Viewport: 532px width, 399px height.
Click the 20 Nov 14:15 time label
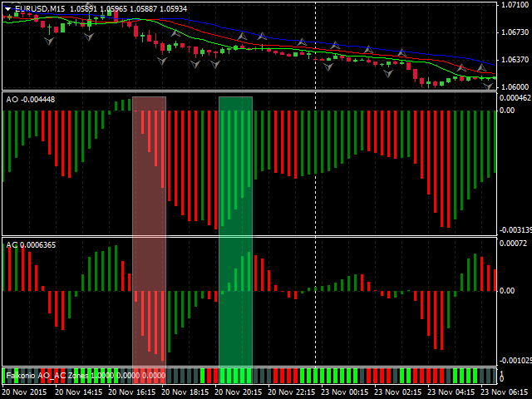[x=81, y=392]
